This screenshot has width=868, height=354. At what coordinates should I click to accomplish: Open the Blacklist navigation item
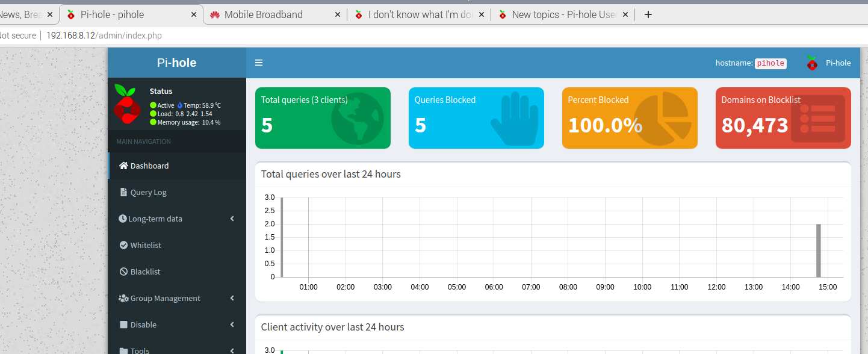point(177,272)
